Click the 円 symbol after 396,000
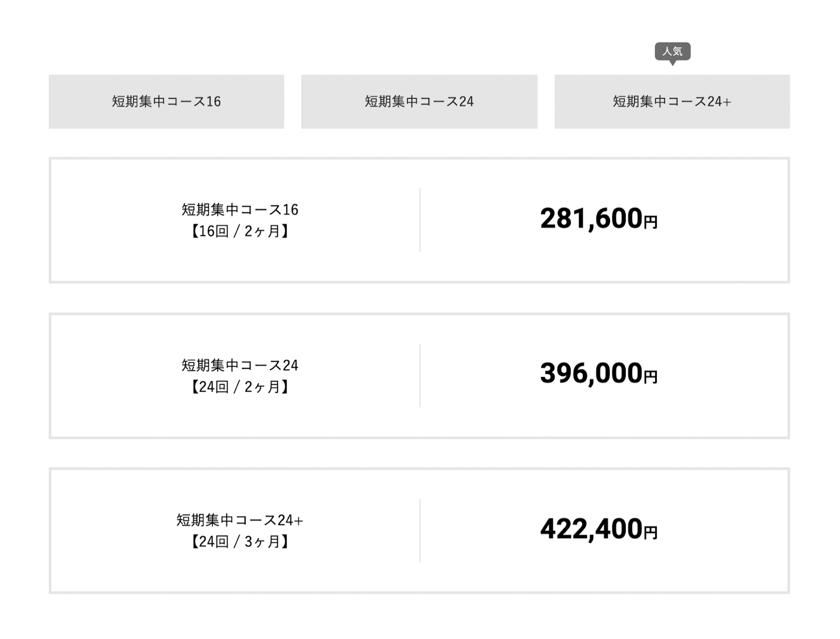Viewport: 840px width, 639px height. click(650, 377)
